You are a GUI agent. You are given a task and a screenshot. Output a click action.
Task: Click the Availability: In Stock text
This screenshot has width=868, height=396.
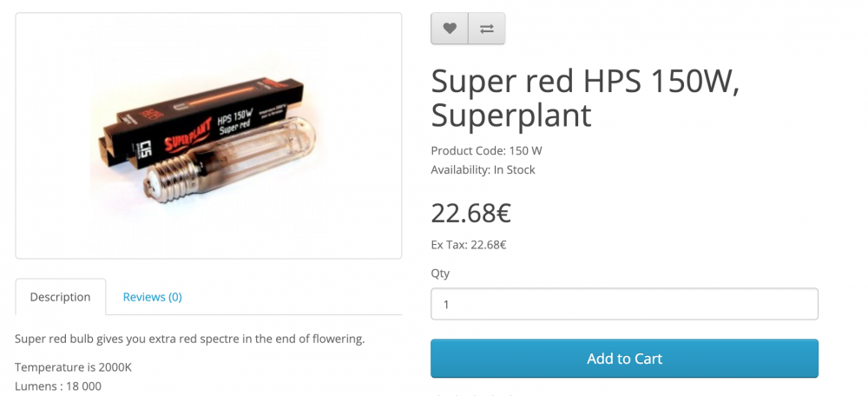tap(483, 169)
